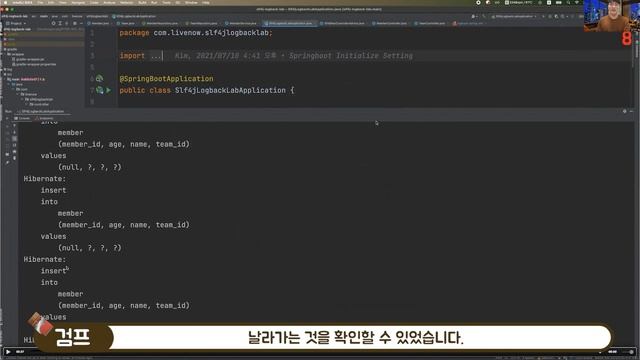640x360 pixels.
Task: Click the Profiler icon in the main toolbar
Action: (563, 16)
